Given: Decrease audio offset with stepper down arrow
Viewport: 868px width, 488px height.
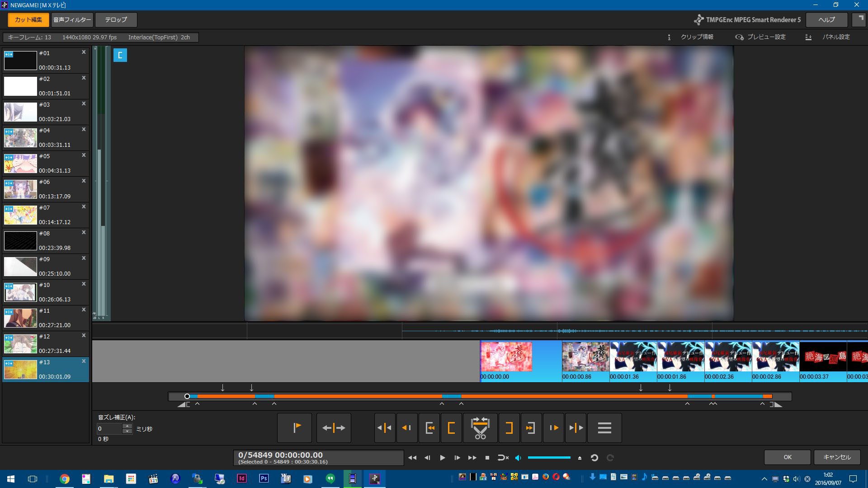Looking at the screenshot, I should (x=127, y=431).
